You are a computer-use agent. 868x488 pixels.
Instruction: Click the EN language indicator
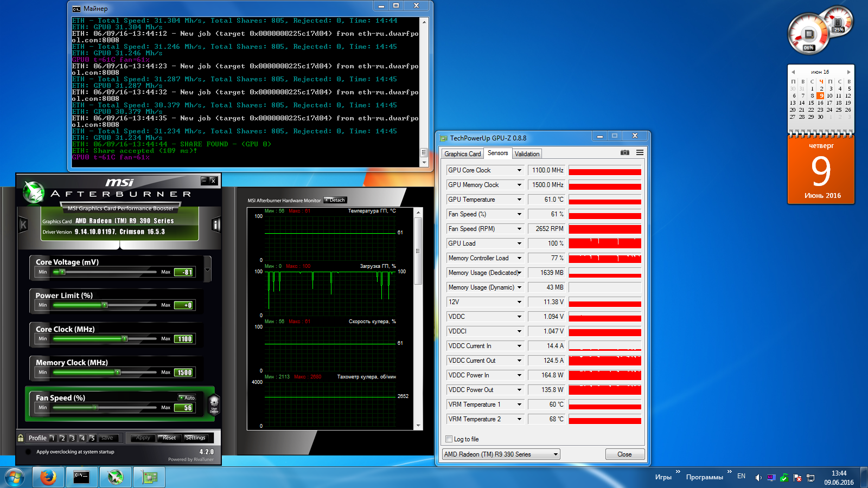pos(741,476)
